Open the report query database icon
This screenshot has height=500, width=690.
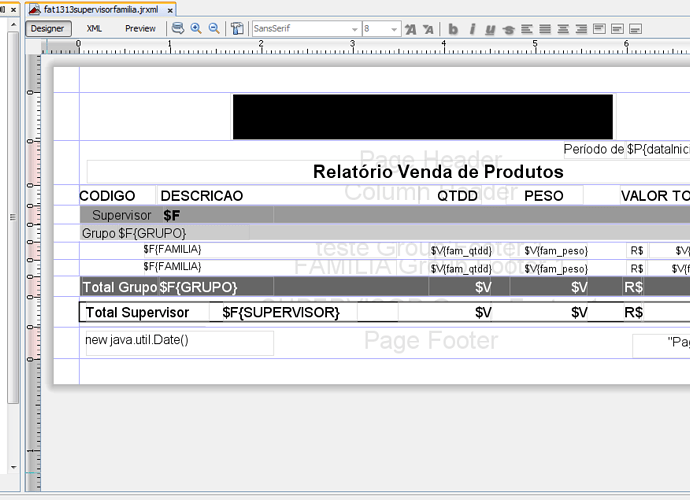(x=178, y=29)
